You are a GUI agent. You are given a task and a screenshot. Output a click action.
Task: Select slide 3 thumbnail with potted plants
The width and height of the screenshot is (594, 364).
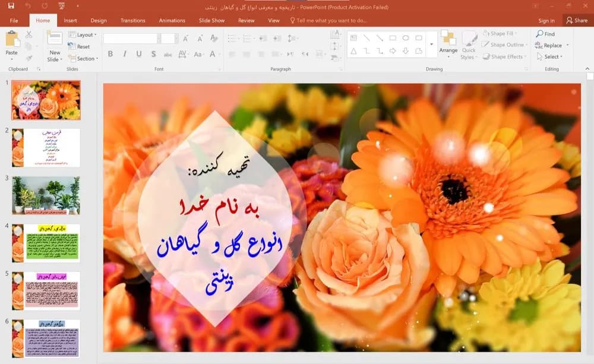[x=46, y=195]
